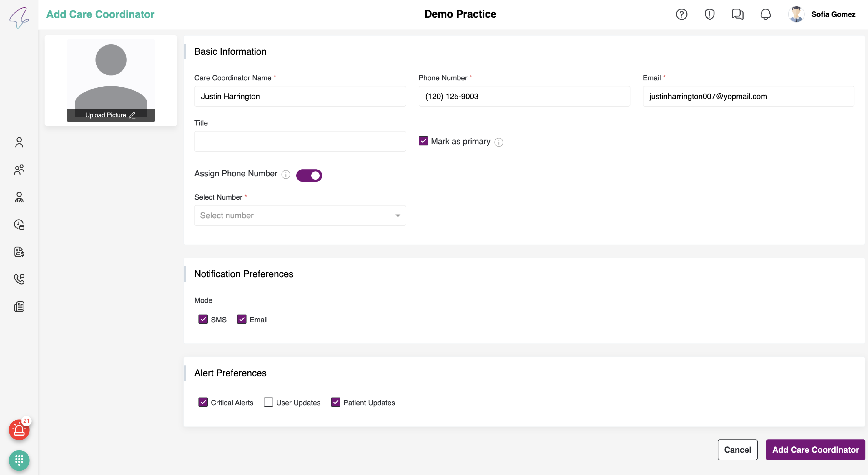Screen dimensions: 868x475
Task: Open Sofia Gomez profile menu
Action: click(x=822, y=14)
